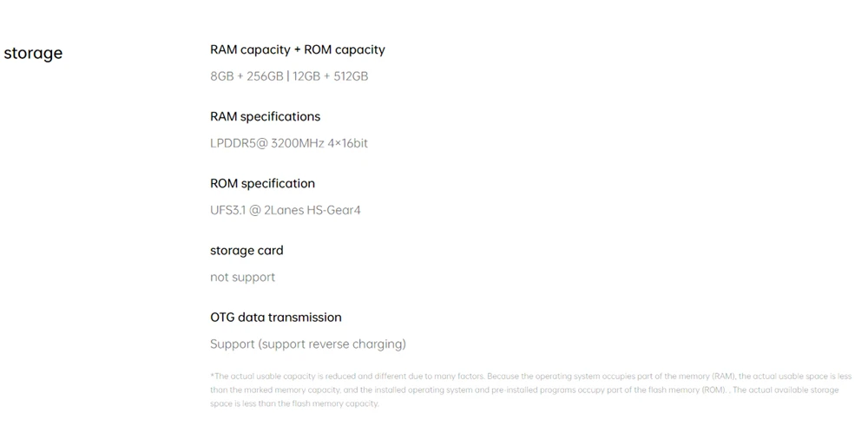
Task: Click the word '(ROM)' in the footnote
Action: point(713,390)
